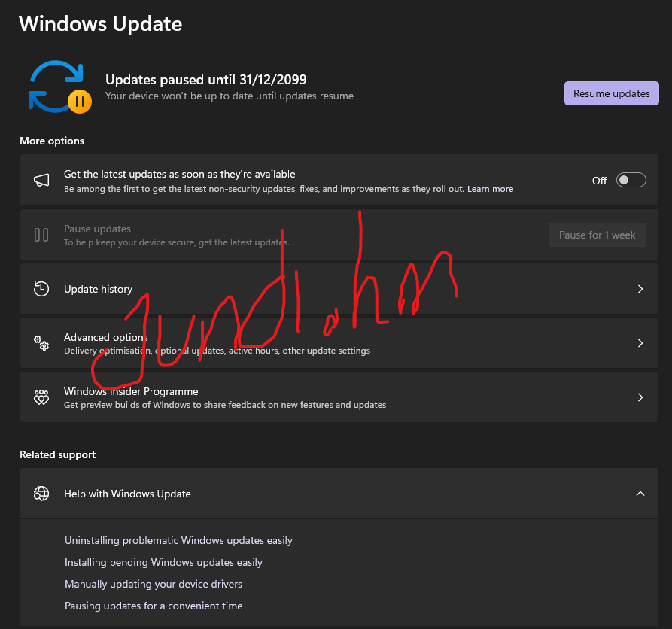Open Update history chevron arrow
Image resolution: width=672 pixels, height=629 pixels.
point(640,289)
